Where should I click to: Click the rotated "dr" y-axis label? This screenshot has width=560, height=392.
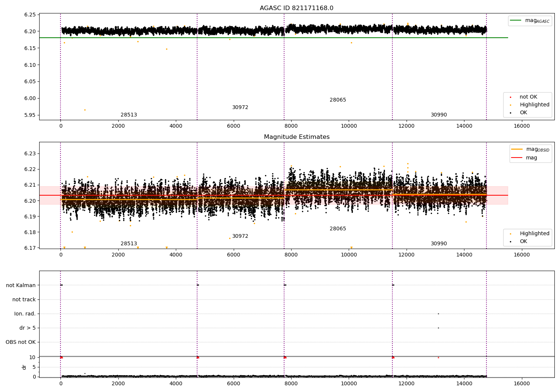(24, 367)
